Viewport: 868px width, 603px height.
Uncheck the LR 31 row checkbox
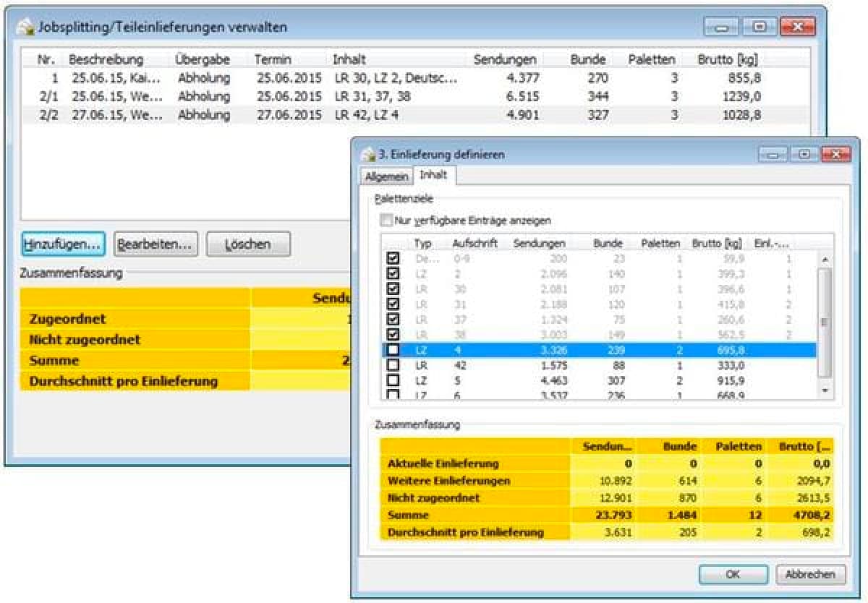point(393,304)
